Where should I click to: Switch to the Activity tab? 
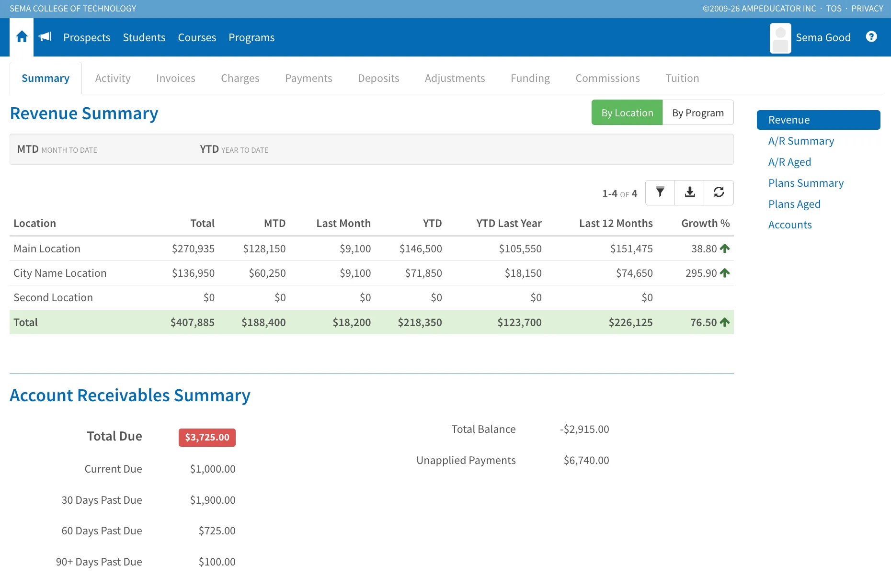[x=113, y=78]
